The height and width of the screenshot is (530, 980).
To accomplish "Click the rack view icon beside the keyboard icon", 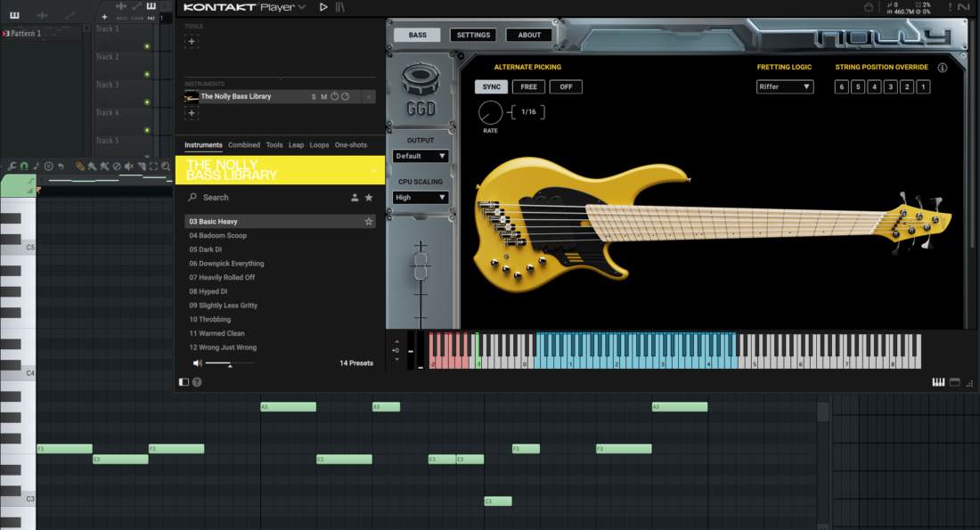I will [x=954, y=382].
